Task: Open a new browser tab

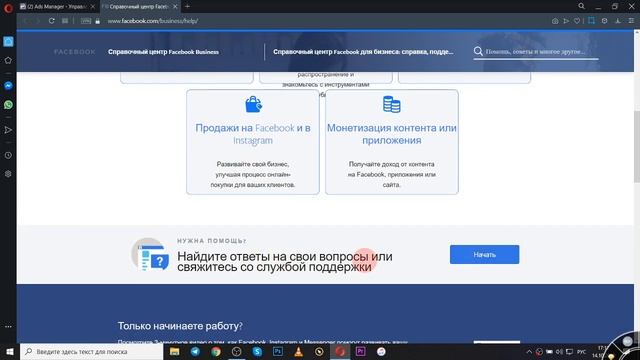Action: click(187, 7)
